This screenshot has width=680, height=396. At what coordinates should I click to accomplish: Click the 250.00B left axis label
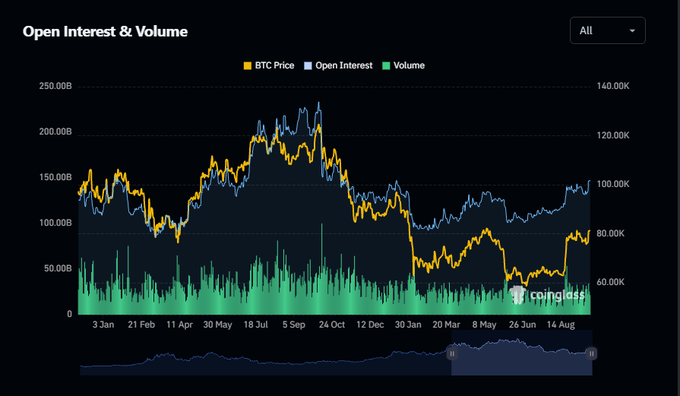click(x=56, y=86)
